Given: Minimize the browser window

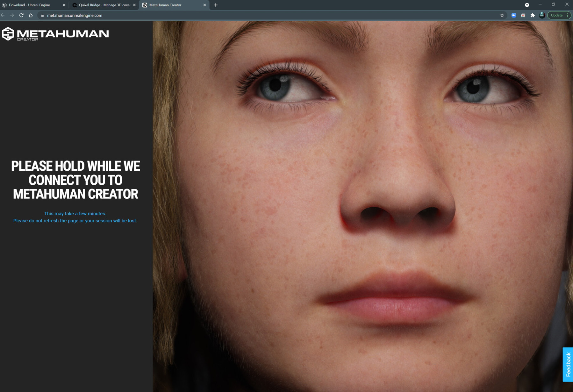Looking at the screenshot, I should [x=540, y=4].
